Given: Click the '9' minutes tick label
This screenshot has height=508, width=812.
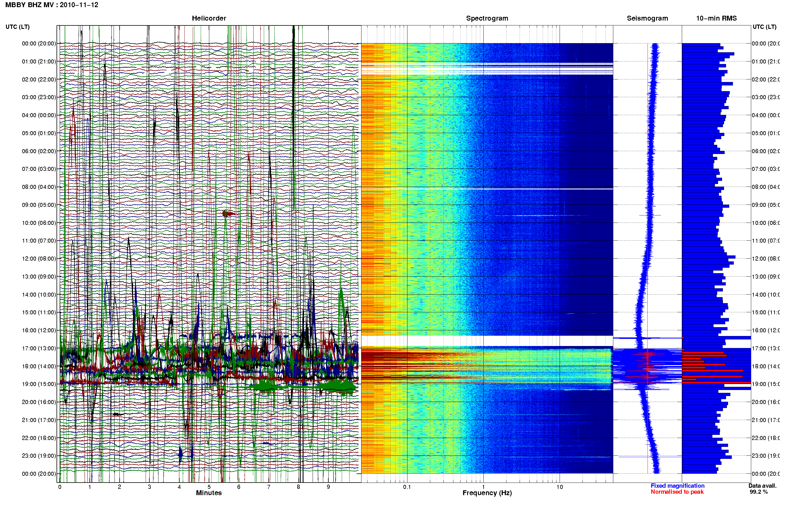Looking at the screenshot, I should (x=328, y=487).
